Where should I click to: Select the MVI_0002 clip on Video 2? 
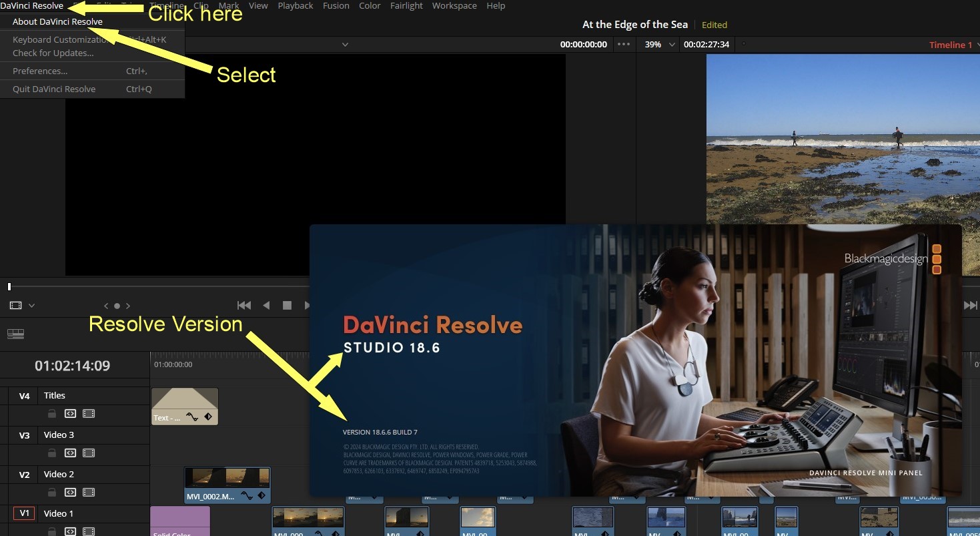pyautogui.click(x=227, y=485)
